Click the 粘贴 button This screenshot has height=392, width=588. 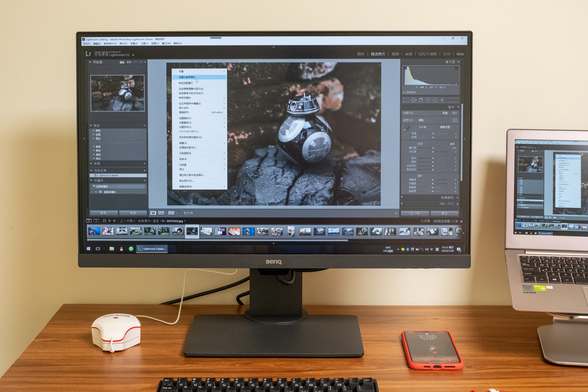[x=133, y=213]
